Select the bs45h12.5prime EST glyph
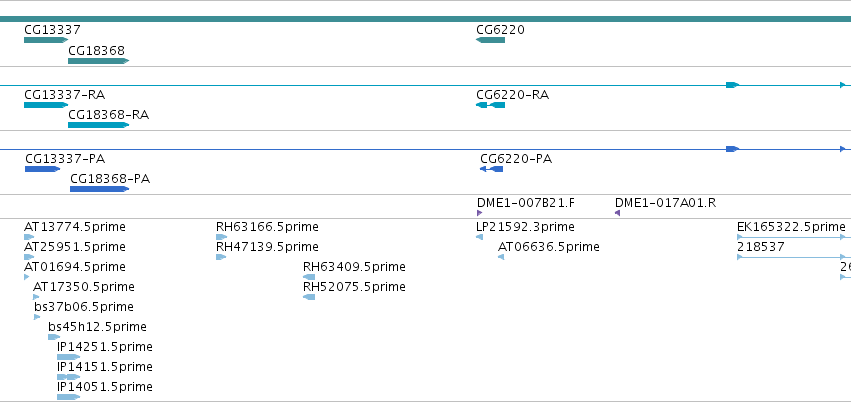The width and height of the screenshot is (851, 402). click(54, 337)
